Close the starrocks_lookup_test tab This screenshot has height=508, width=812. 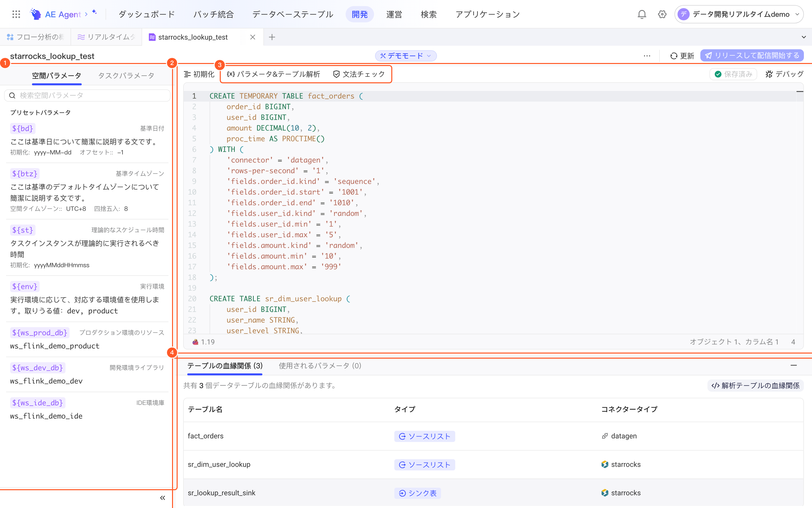click(253, 37)
